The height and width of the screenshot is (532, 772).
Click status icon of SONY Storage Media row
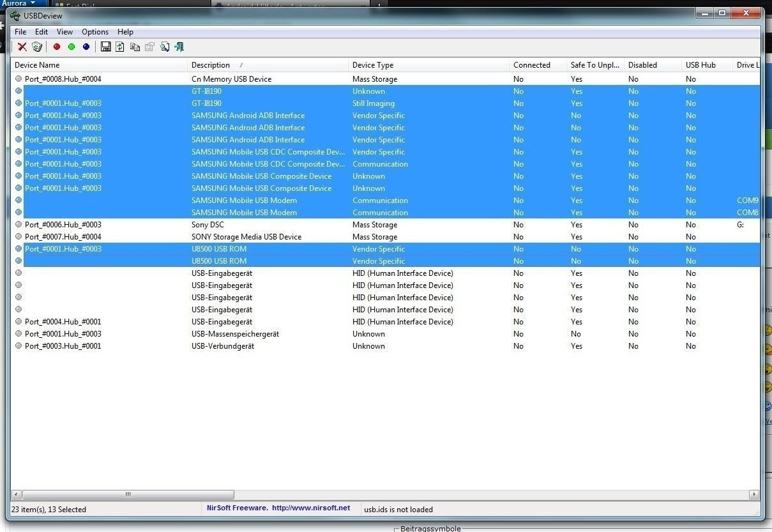19,237
